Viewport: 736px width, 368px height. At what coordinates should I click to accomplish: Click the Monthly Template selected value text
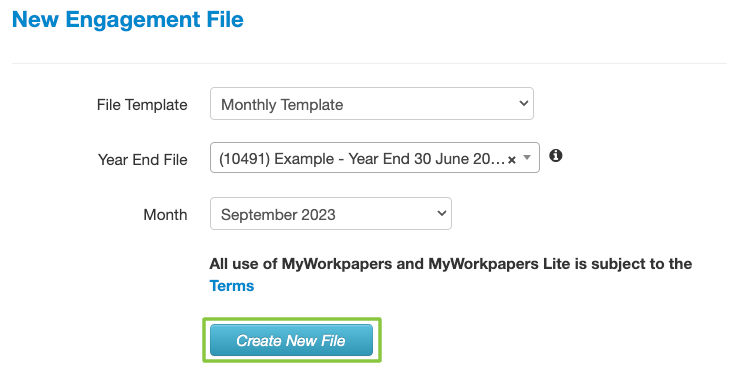point(282,105)
